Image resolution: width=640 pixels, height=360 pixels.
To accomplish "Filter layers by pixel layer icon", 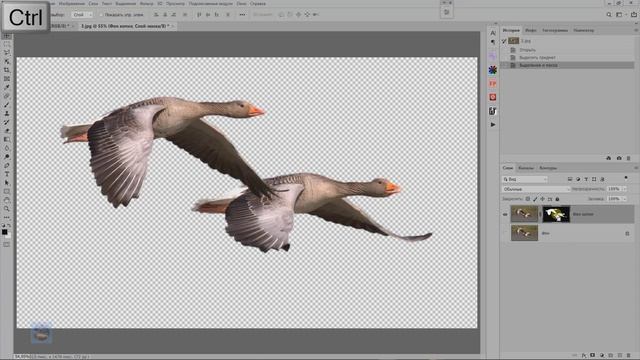I will 570,179.
